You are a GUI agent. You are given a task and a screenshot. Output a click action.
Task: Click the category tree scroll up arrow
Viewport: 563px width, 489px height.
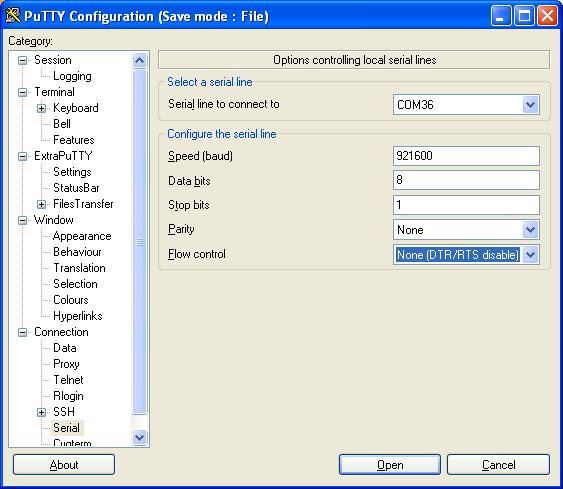point(139,60)
